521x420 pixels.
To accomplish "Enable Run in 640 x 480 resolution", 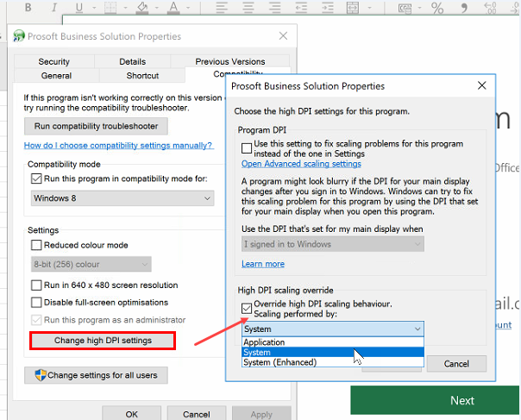I will [x=36, y=285].
